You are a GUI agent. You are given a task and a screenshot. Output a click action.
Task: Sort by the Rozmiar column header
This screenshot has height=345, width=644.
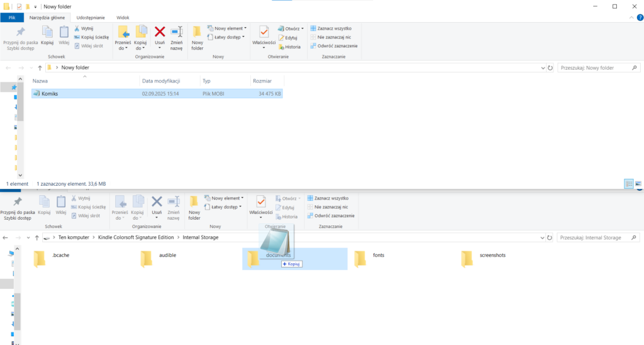pyautogui.click(x=267, y=81)
